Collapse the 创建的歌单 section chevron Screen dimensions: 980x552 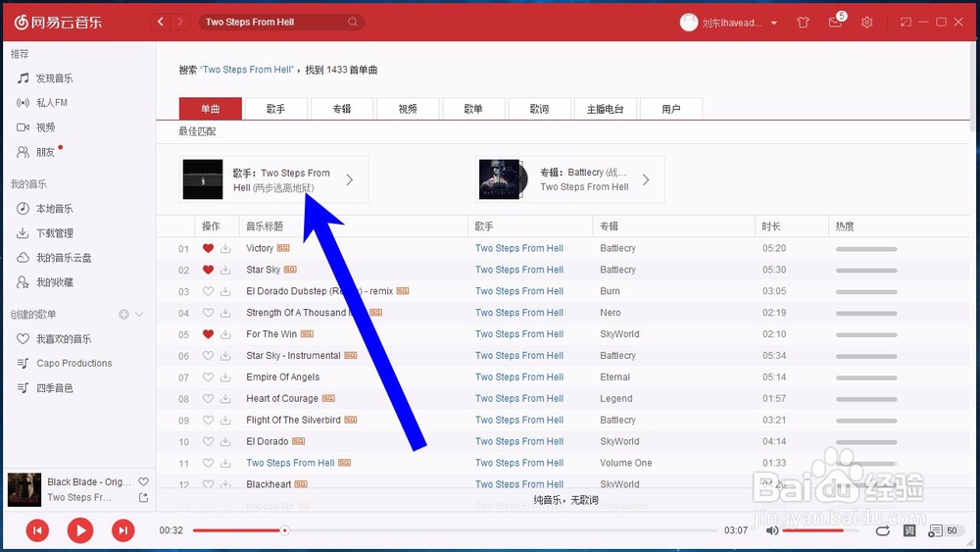coord(139,315)
